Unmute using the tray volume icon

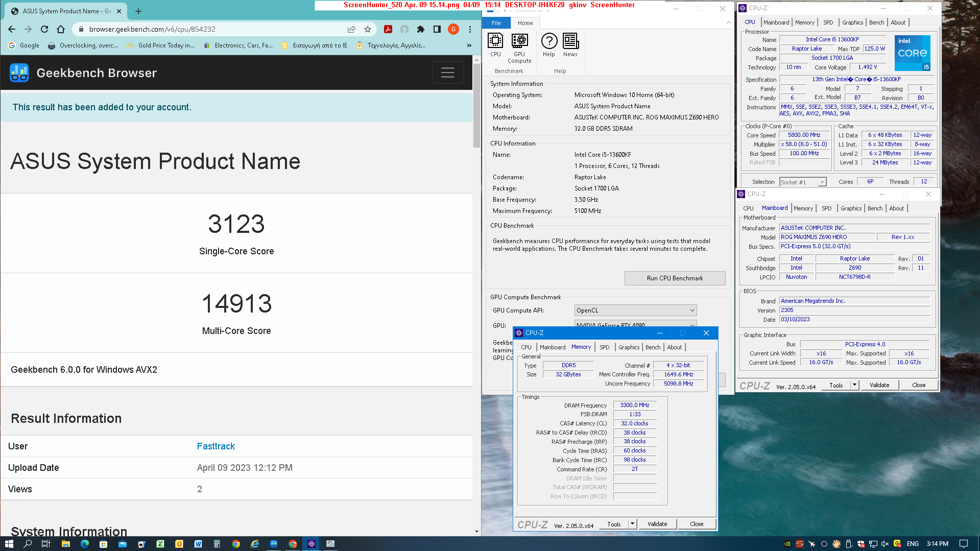tap(885, 544)
